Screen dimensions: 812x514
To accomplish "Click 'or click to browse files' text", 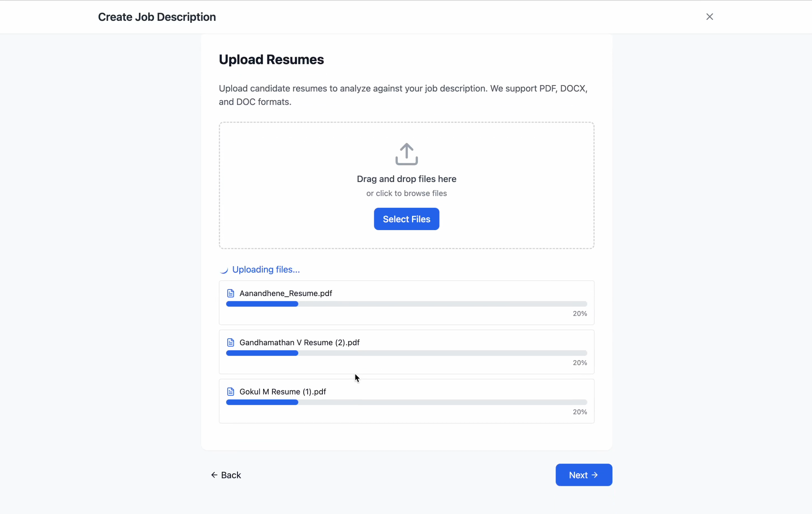I will click(x=406, y=193).
